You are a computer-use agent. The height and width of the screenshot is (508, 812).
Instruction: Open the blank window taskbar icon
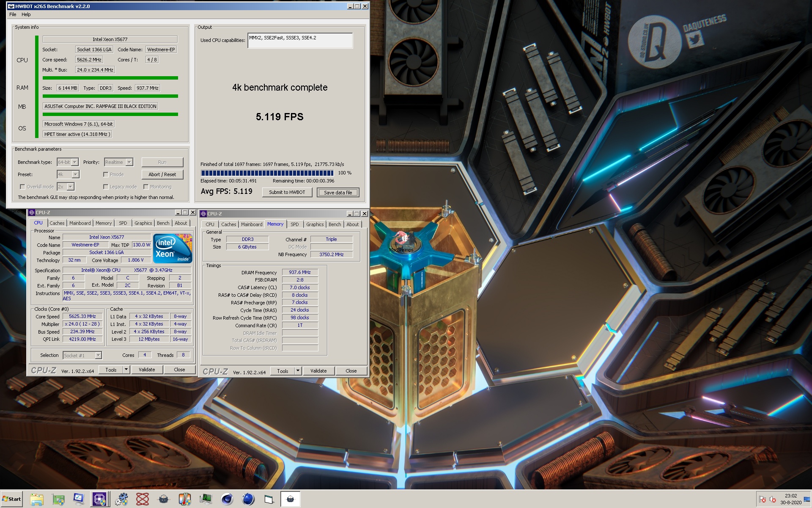(x=269, y=499)
